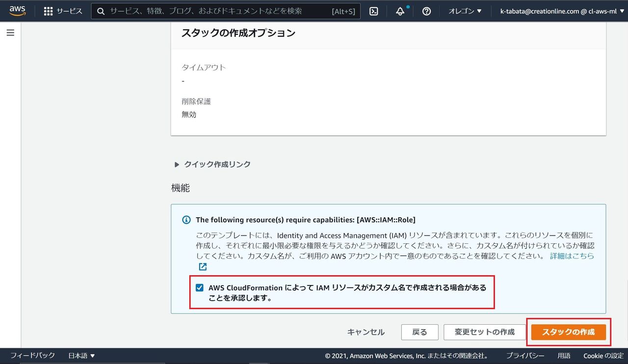
Task: Open the help question mark icon
Action: tap(426, 11)
